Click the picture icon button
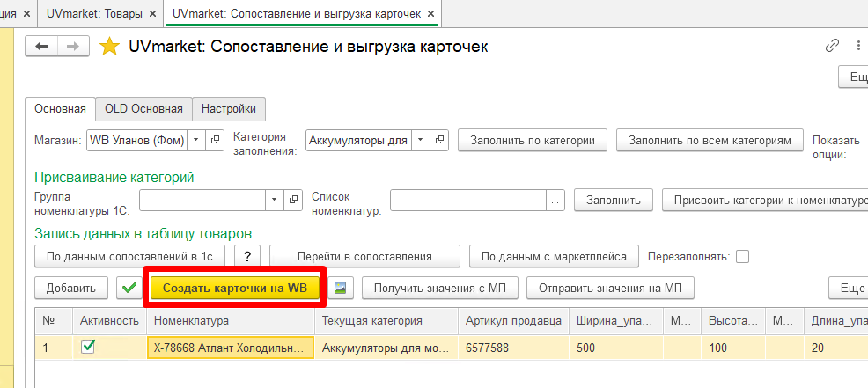The height and width of the screenshot is (388, 868). click(x=341, y=288)
